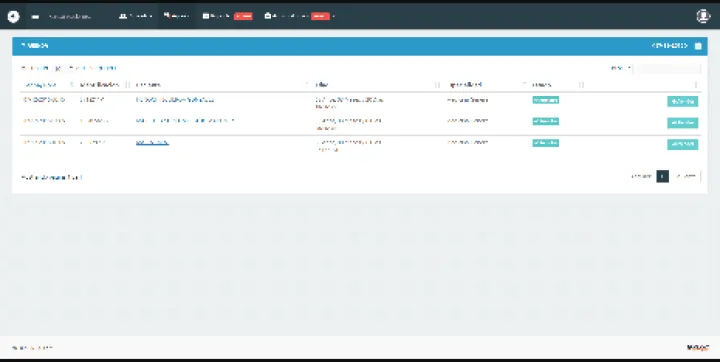Screen dimensions: 720x362
Task: Click the footer link at bottom left
Action: (32, 348)
